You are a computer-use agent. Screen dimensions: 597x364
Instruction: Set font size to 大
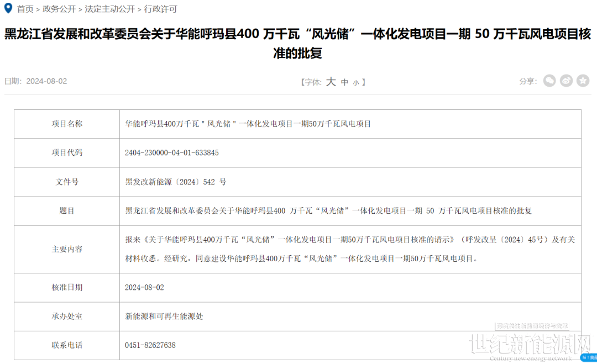click(331, 81)
